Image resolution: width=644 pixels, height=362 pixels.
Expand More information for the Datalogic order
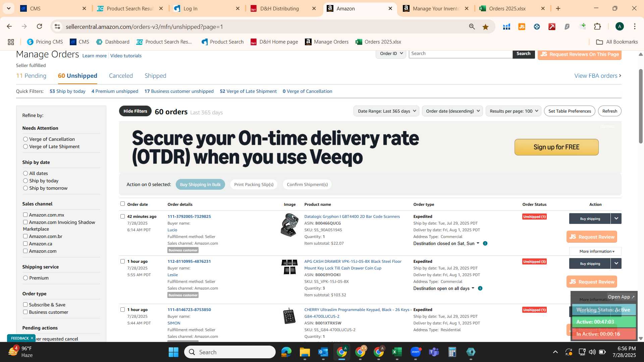coord(595,251)
